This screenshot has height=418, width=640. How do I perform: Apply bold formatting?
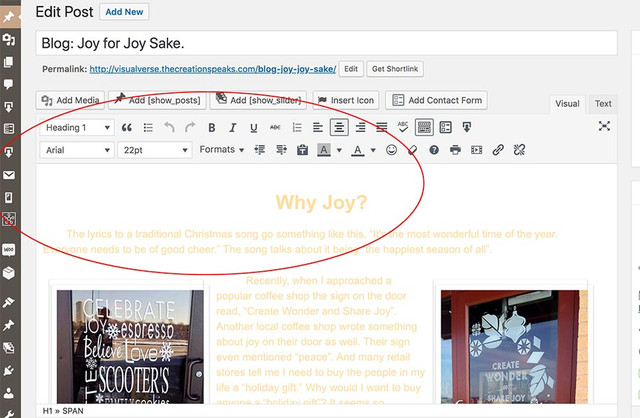pyautogui.click(x=211, y=128)
